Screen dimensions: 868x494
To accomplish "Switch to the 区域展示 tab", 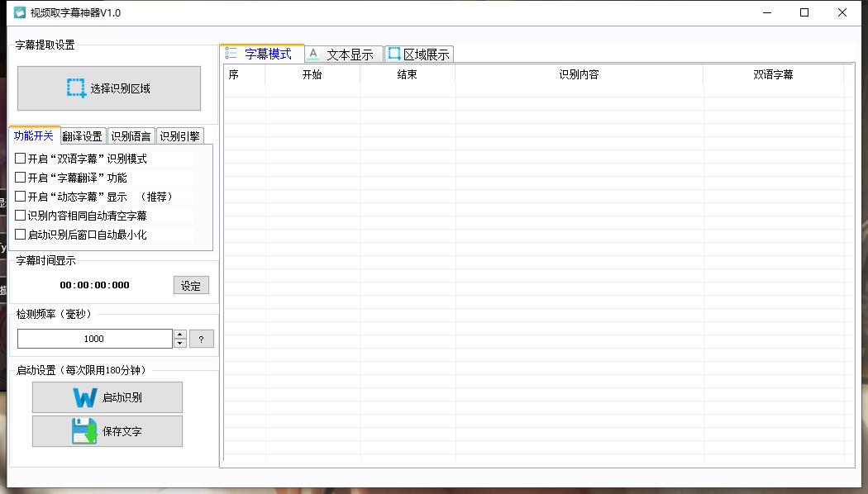I will click(419, 55).
